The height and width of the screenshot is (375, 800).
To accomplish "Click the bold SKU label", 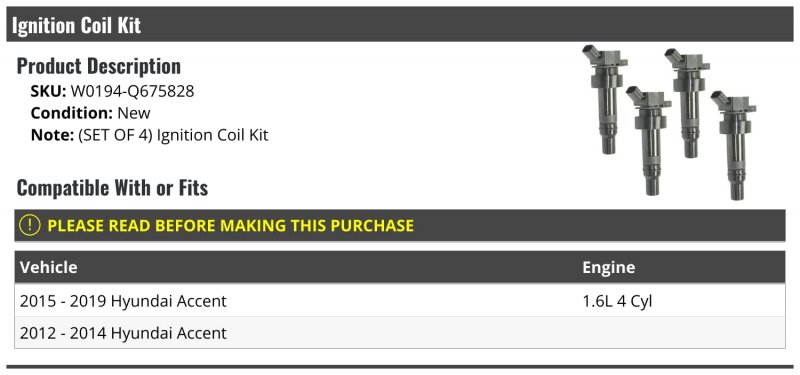I will point(48,91).
